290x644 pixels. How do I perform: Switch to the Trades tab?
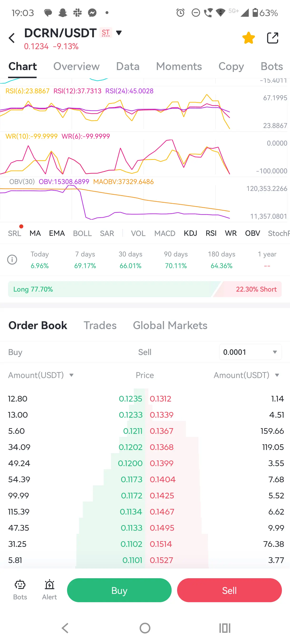tap(100, 325)
